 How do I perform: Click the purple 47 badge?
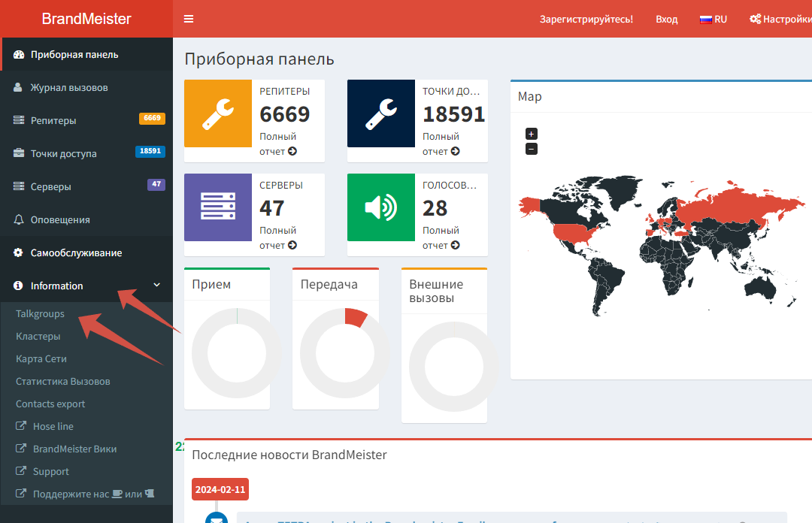point(156,184)
